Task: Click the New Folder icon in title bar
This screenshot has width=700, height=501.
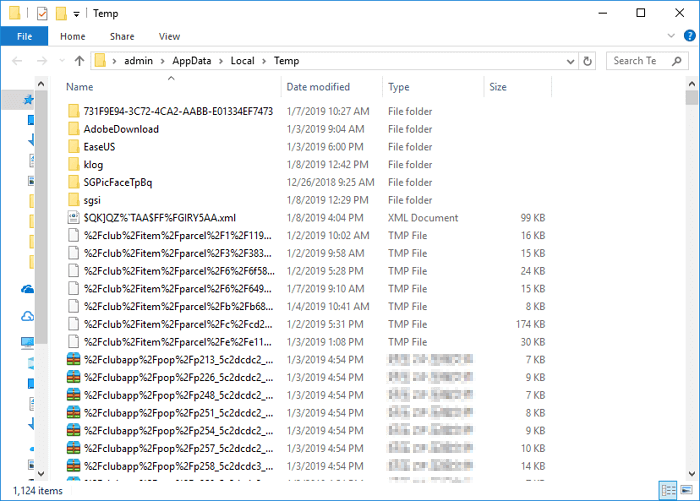Action: click(x=62, y=13)
